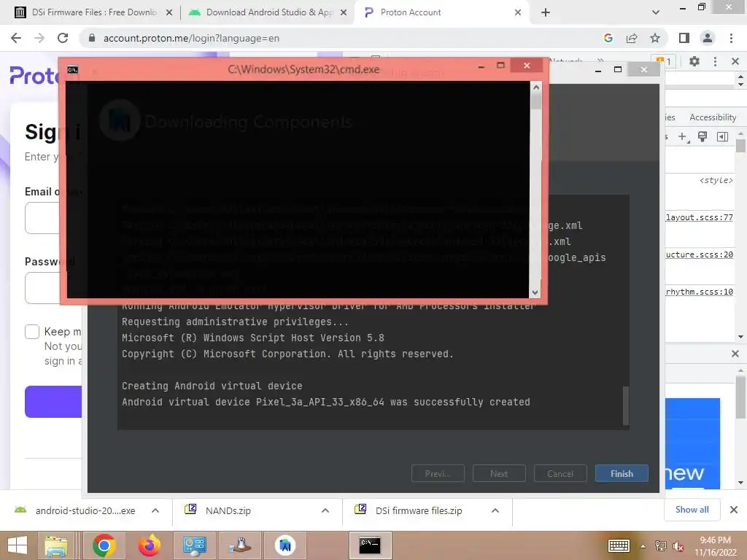Click the purple Sign in button on Proton page
This screenshot has height=560, width=747.
(x=53, y=402)
